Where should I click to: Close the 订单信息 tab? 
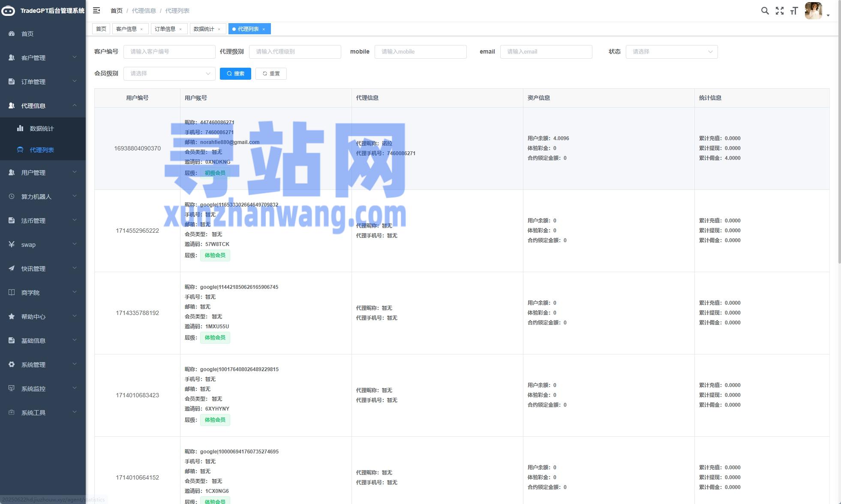180,29
